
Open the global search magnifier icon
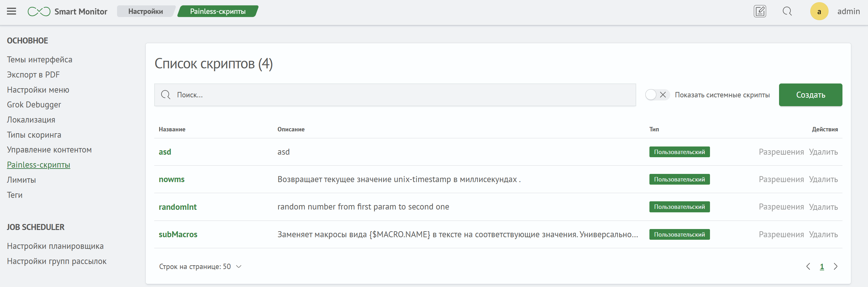click(x=787, y=11)
